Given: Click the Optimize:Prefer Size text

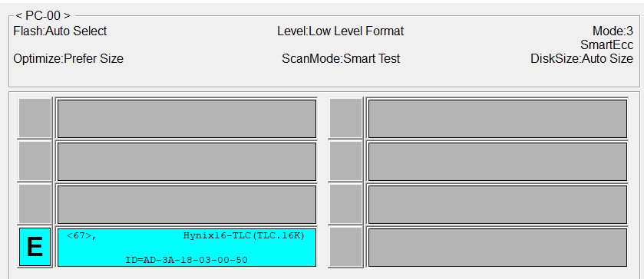Looking at the screenshot, I should click(68, 59).
